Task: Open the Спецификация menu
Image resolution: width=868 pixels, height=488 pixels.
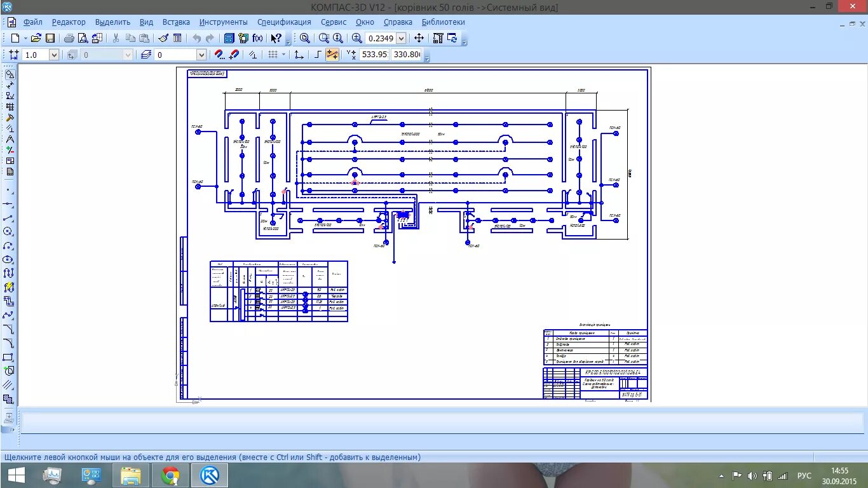Action: [x=284, y=22]
